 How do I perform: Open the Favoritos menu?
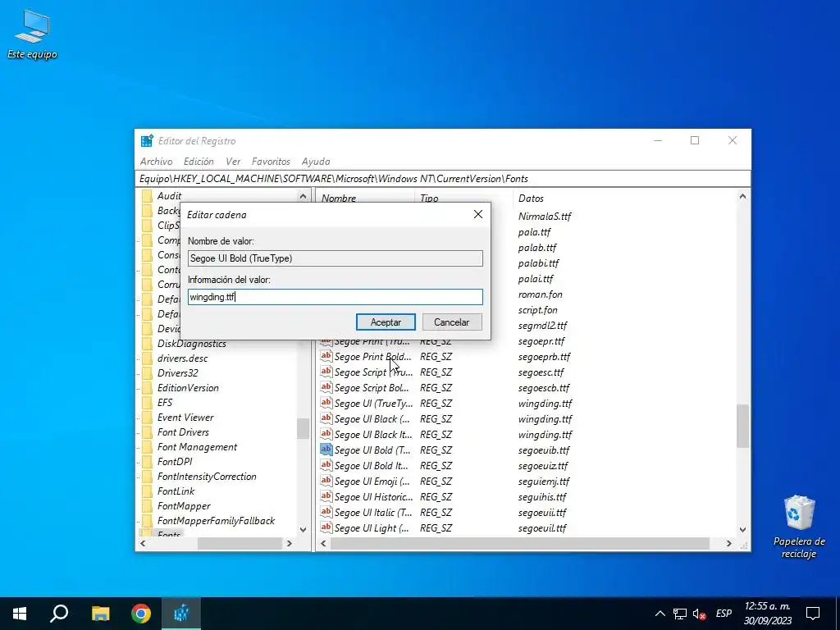click(271, 162)
